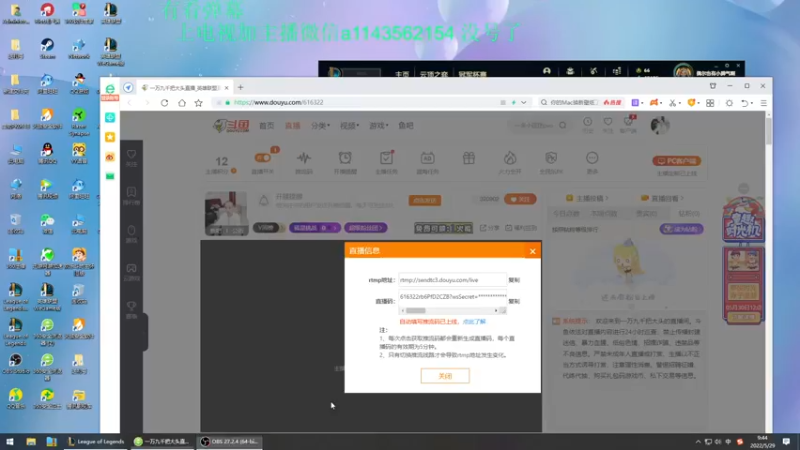Open the AD tasks icon

click(x=427, y=158)
